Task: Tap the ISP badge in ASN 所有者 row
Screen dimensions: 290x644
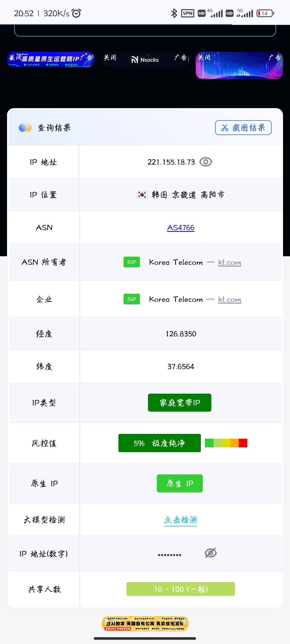Action: pyautogui.click(x=132, y=262)
